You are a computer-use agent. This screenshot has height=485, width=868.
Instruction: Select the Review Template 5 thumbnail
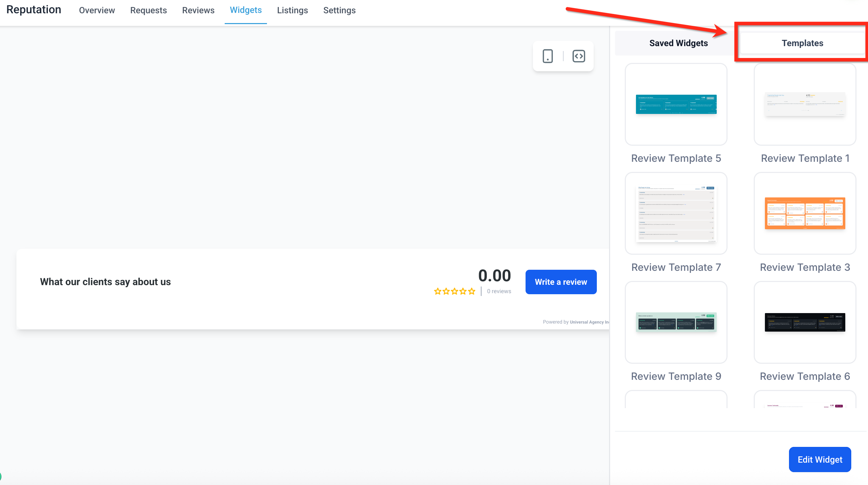676,104
